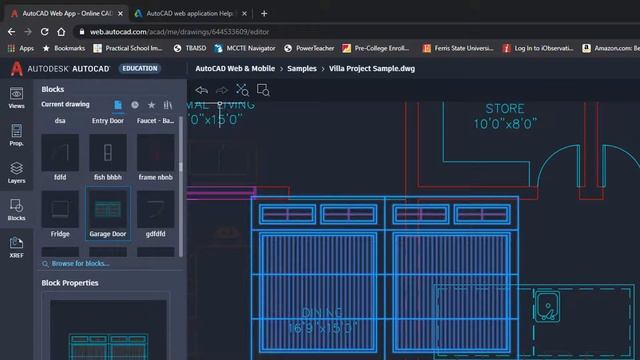Select the gdfdfd block thumbnail
This screenshot has height=360, width=640.
pyautogui.click(x=156, y=209)
